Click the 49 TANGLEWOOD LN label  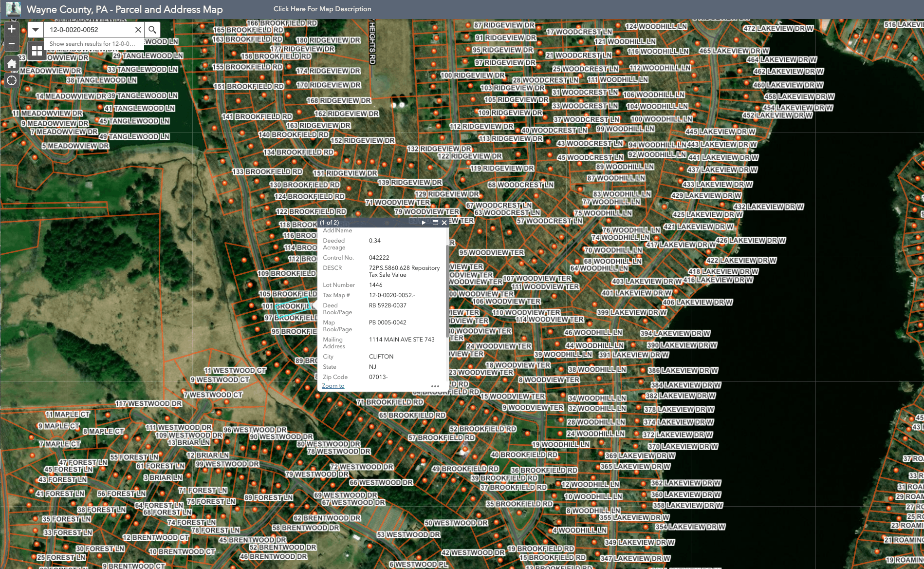(134, 136)
